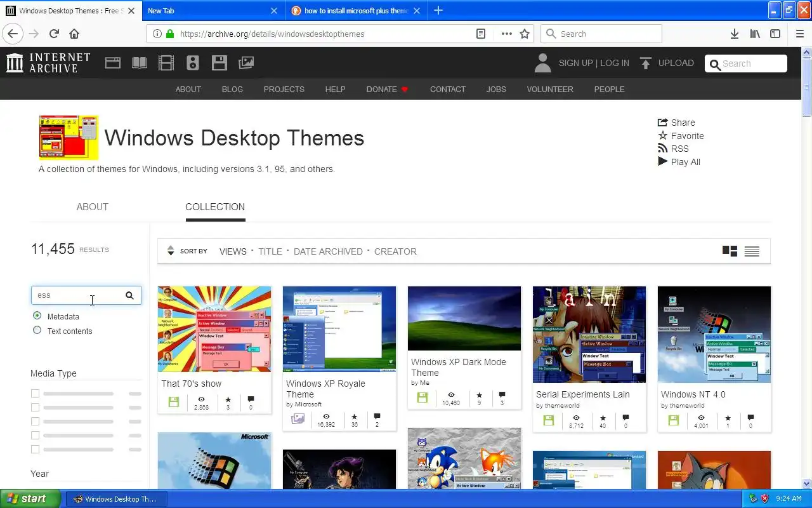Select the Text contents radio button
The width and height of the screenshot is (812, 508).
[37, 330]
